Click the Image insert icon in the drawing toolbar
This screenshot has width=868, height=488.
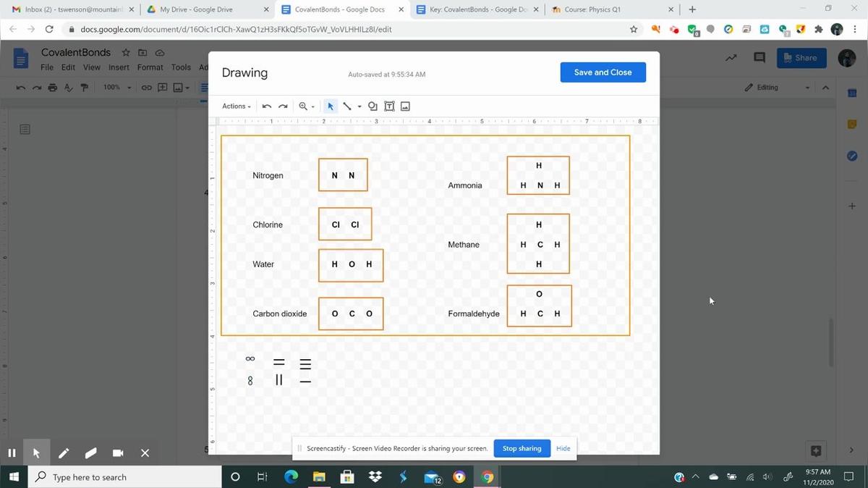[405, 106]
